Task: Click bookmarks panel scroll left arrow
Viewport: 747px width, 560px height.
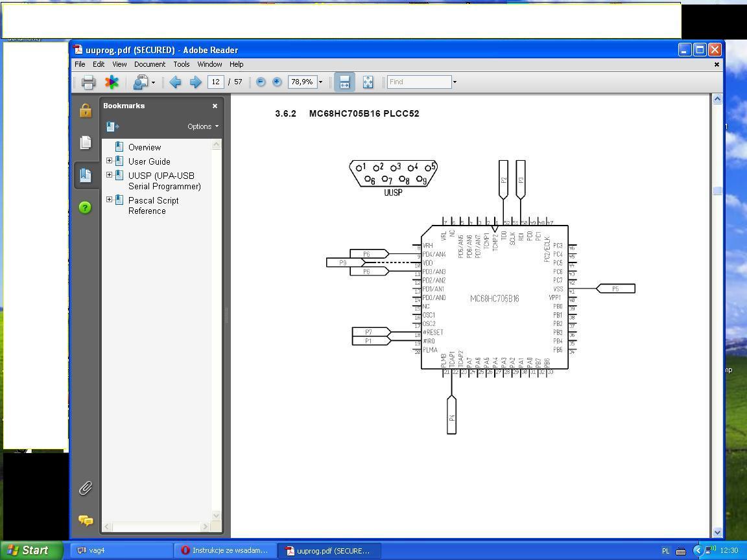Action: [107, 527]
